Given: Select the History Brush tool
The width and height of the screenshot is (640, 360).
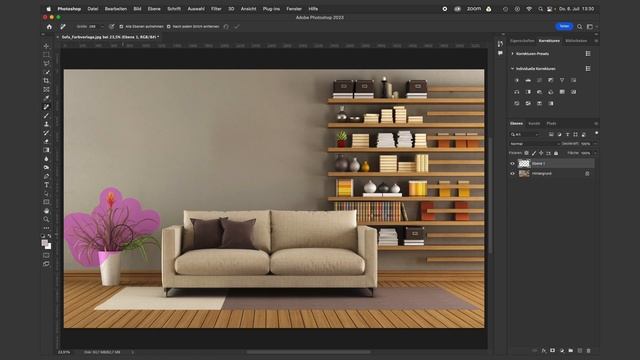Looking at the screenshot, I should click(46, 133).
